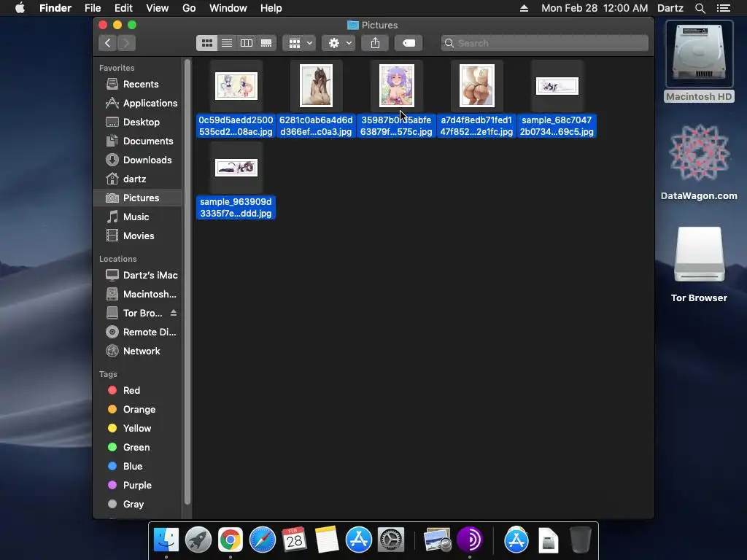747x560 pixels.
Task: Select DataWagon.com desktop icon
Action: pos(699,163)
